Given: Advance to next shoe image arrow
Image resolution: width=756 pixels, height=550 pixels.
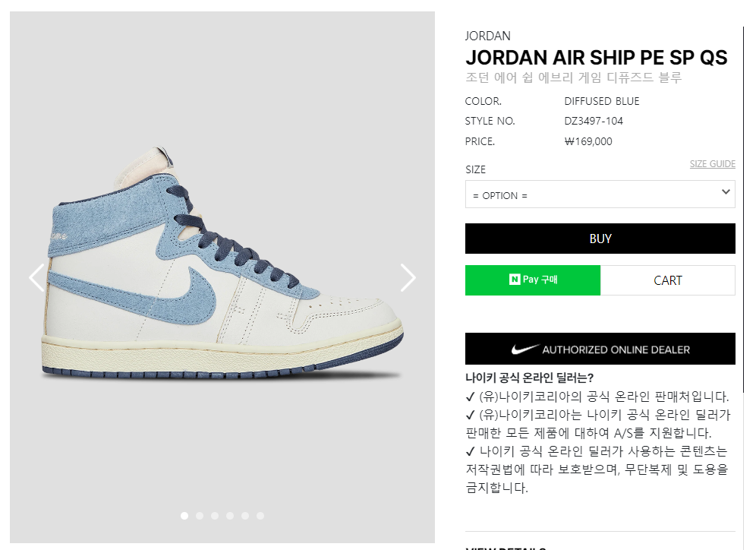Looking at the screenshot, I should coord(408,277).
